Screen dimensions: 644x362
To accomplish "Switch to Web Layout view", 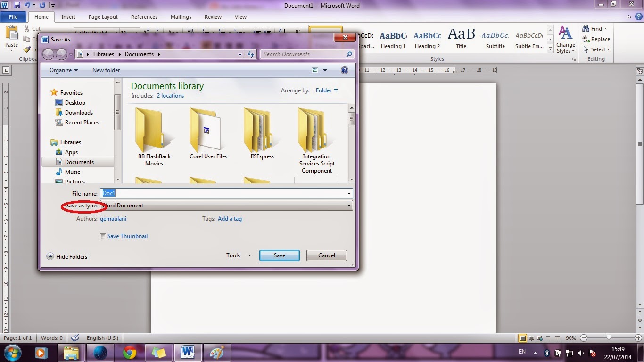I will (x=540, y=338).
